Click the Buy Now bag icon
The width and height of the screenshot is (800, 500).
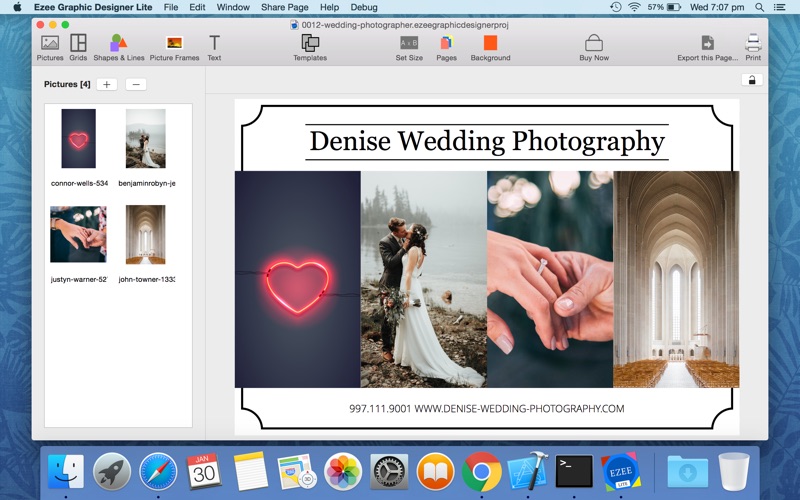tap(594, 44)
